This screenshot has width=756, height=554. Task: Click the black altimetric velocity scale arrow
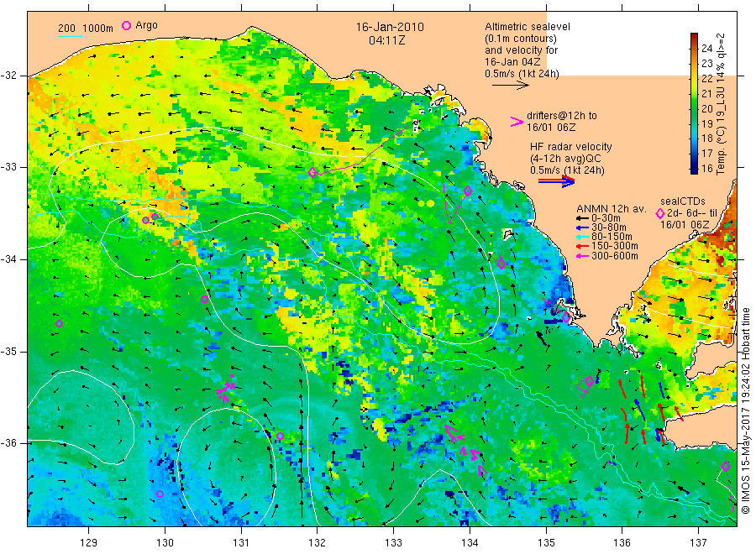(x=510, y=86)
